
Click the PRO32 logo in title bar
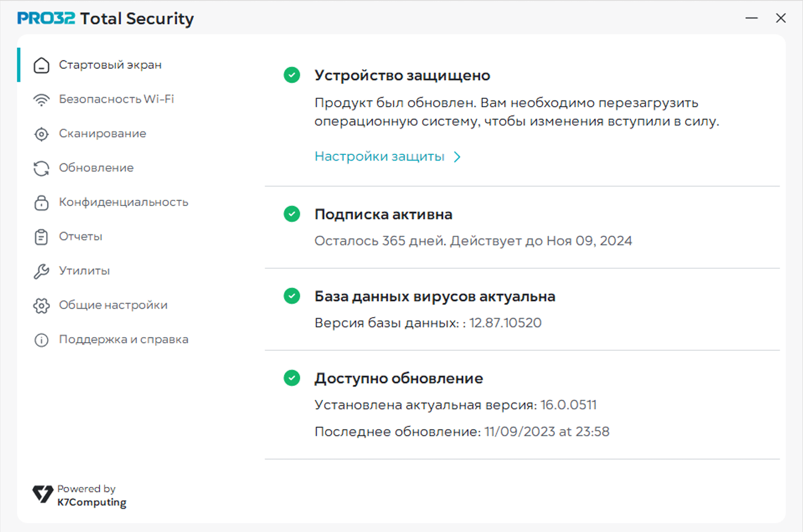tap(46, 18)
